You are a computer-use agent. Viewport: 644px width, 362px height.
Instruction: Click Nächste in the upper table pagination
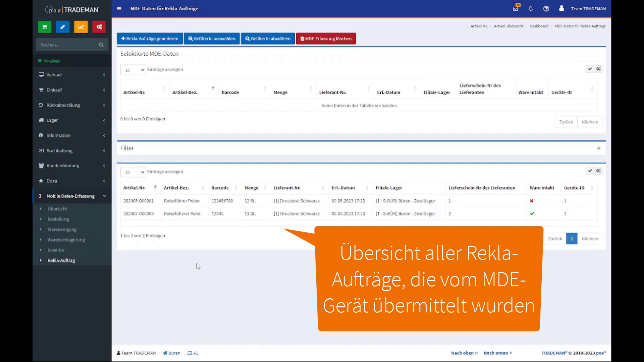coord(590,122)
